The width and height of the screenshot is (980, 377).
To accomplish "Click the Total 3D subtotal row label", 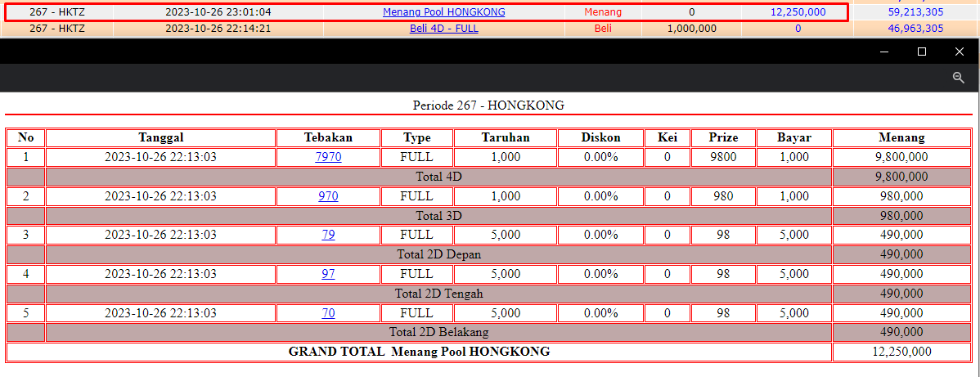I will 438,216.
